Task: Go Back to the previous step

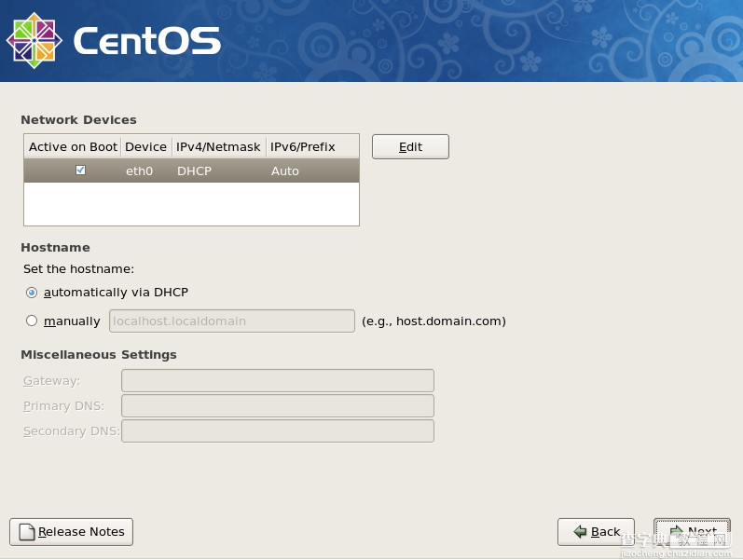Action: pos(596,531)
